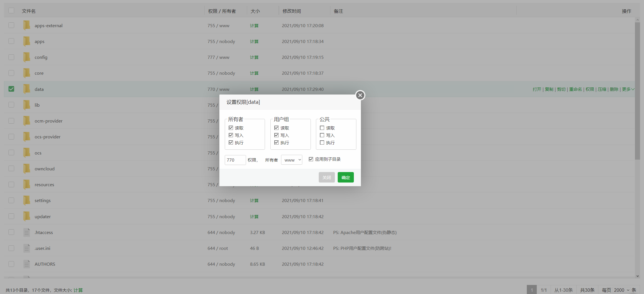Click the 关闭 close button

pos(327,177)
